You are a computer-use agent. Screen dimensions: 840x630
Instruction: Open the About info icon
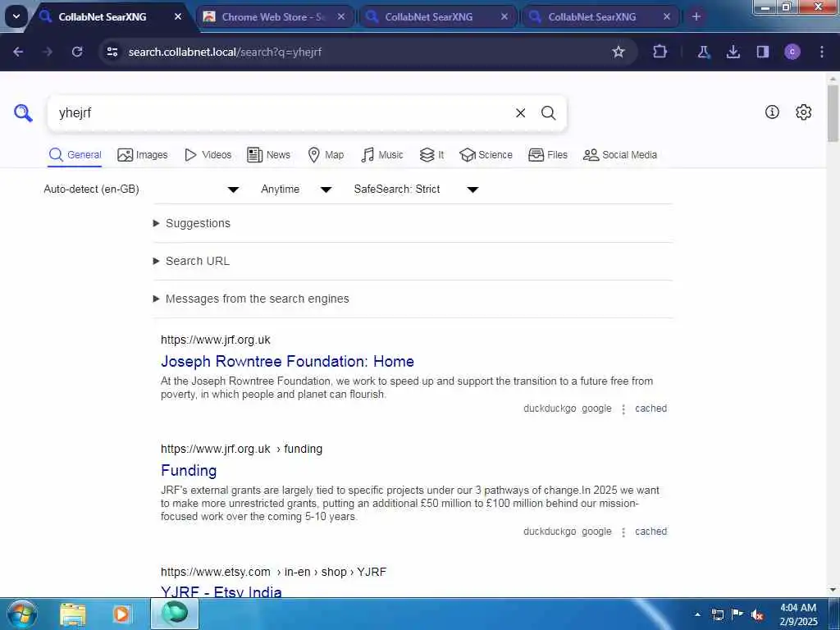pos(772,112)
